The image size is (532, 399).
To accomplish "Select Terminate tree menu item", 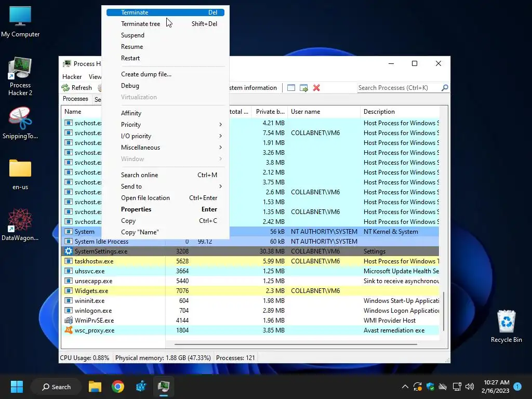I will pos(165,24).
